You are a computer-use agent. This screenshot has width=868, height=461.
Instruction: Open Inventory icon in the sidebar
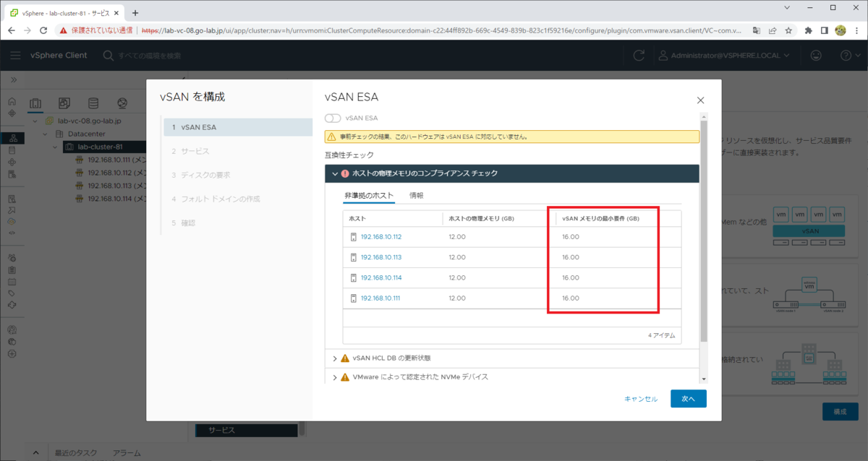[12, 138]
